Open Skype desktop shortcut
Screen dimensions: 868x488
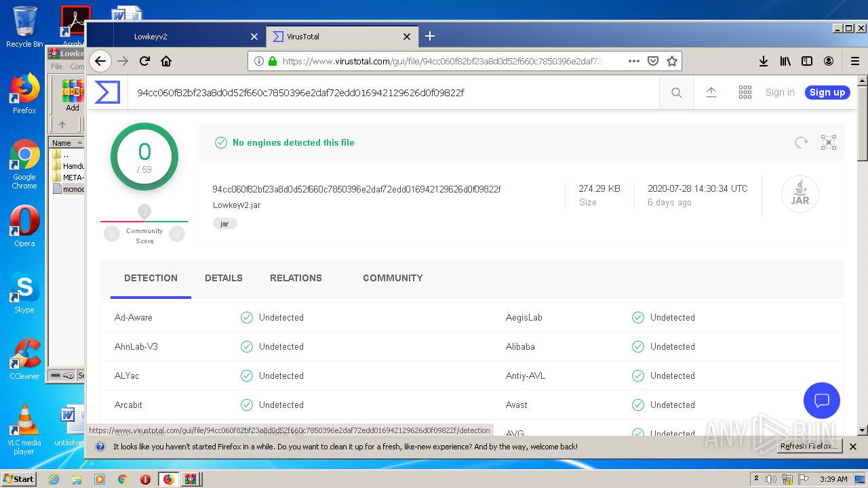24,293
